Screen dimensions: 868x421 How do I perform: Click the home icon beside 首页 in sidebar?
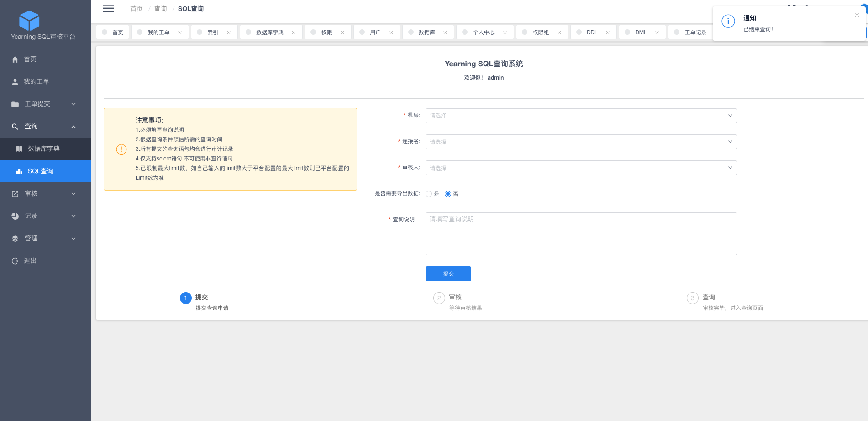[x=15, y=59]
